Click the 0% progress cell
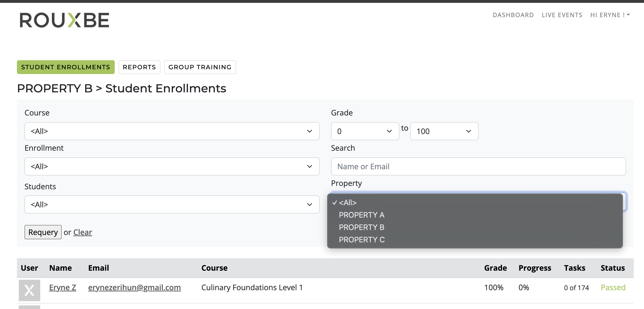Image resolution: width=644 pixels, height=309 pixels. 524,287
